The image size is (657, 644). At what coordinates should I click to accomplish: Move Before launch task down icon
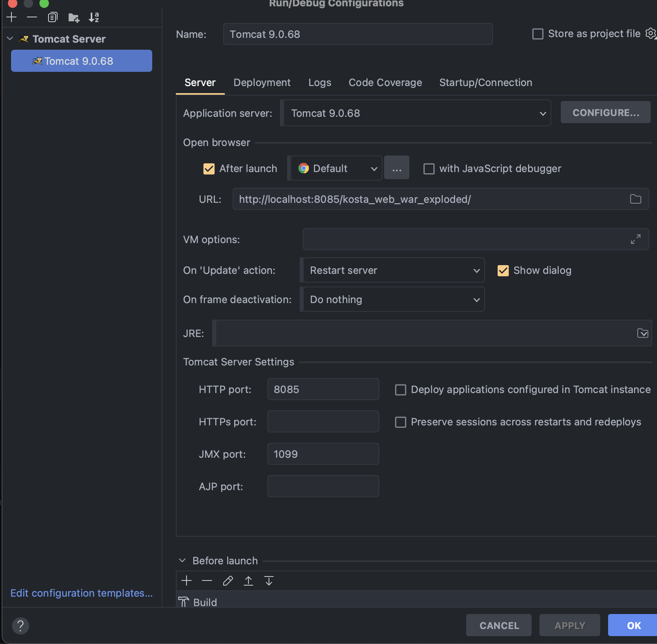[269, 580]
